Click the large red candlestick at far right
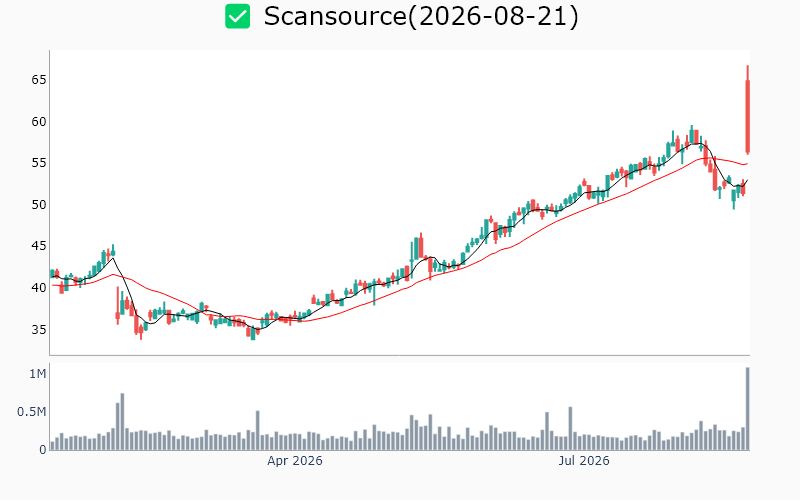This screenshot has height=500, width=800. pyautogui.click(x=747, y=110)
